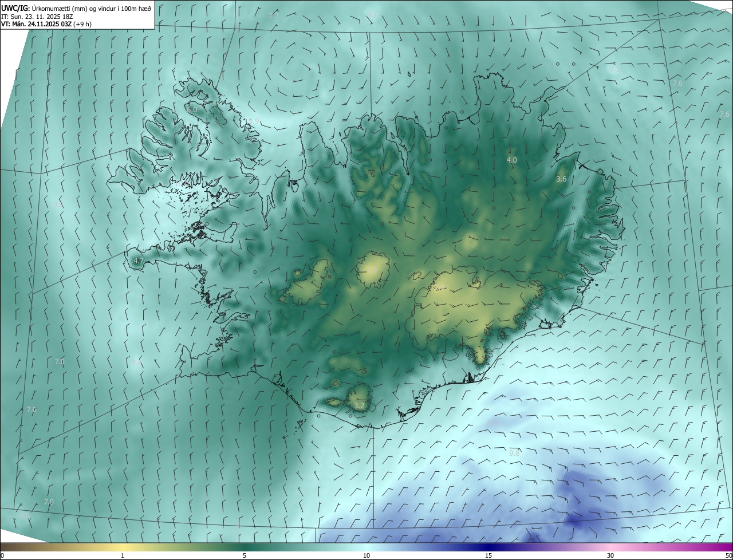Select the 9.8 value label over the southeast sea

pos(514,453)
